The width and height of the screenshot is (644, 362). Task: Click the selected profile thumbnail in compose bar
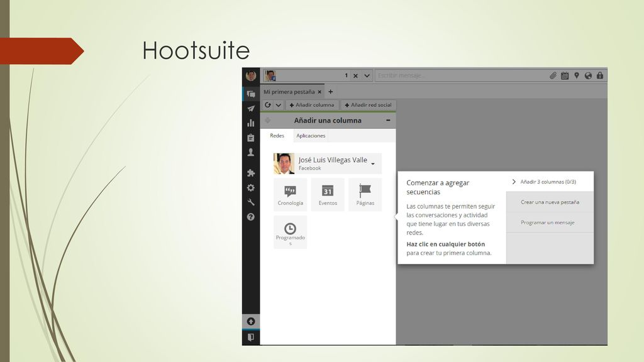(x=270, y=75)
